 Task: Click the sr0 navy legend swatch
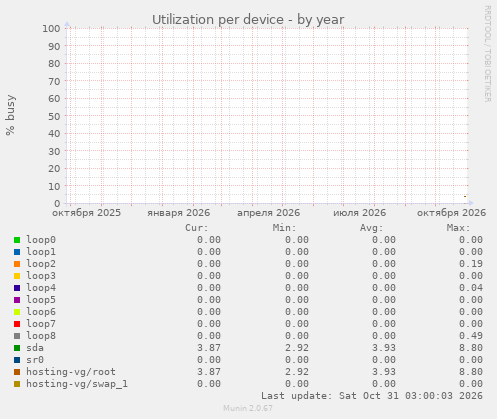click(17, 360)
